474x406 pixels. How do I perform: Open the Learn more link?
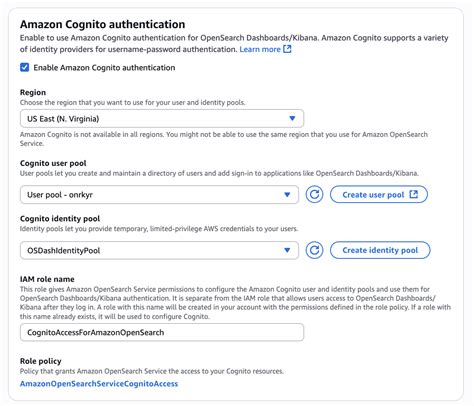tap(260, 49)
